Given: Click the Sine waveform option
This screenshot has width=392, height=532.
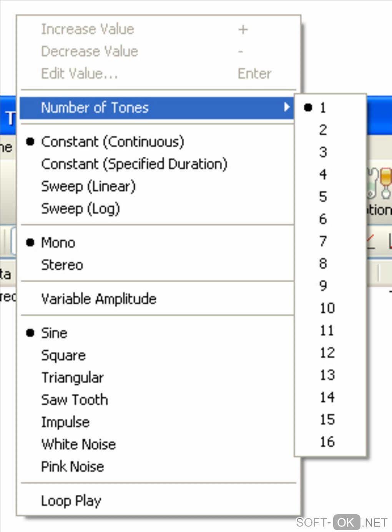Looking at the screenshot, I should (x=54, y=333).
